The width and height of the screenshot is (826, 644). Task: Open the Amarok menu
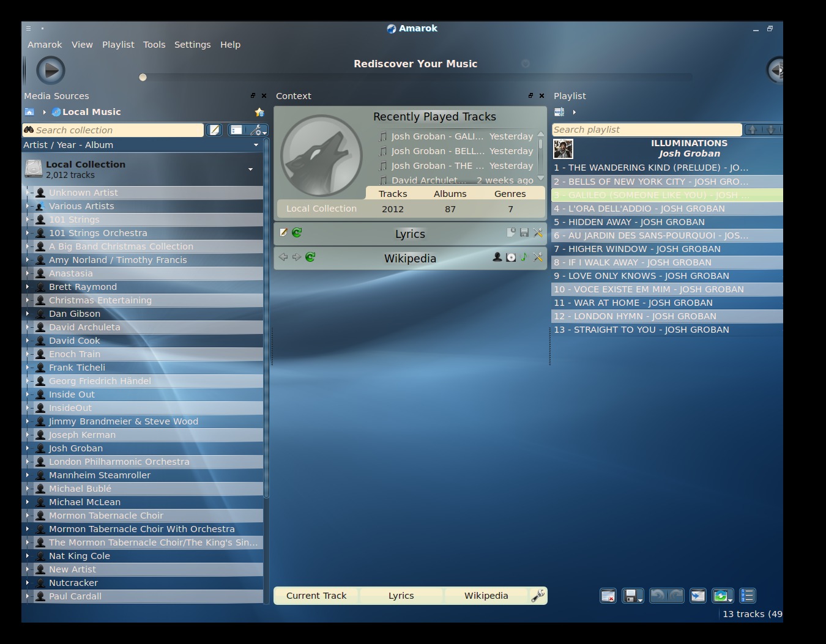[45, 45]
